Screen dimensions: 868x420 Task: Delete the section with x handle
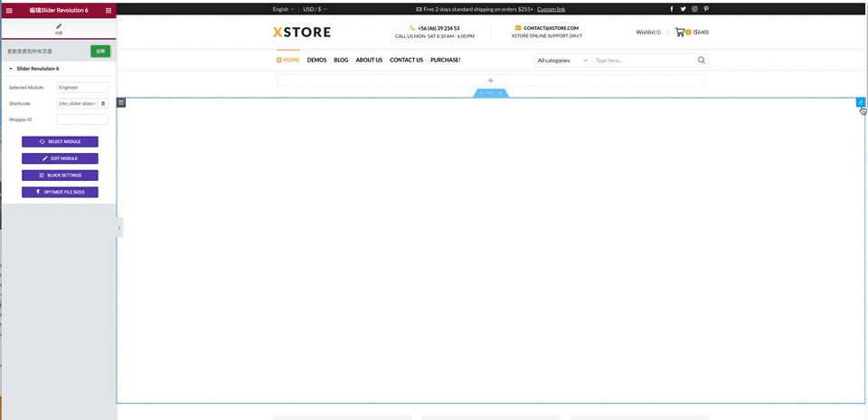(500, 93)
